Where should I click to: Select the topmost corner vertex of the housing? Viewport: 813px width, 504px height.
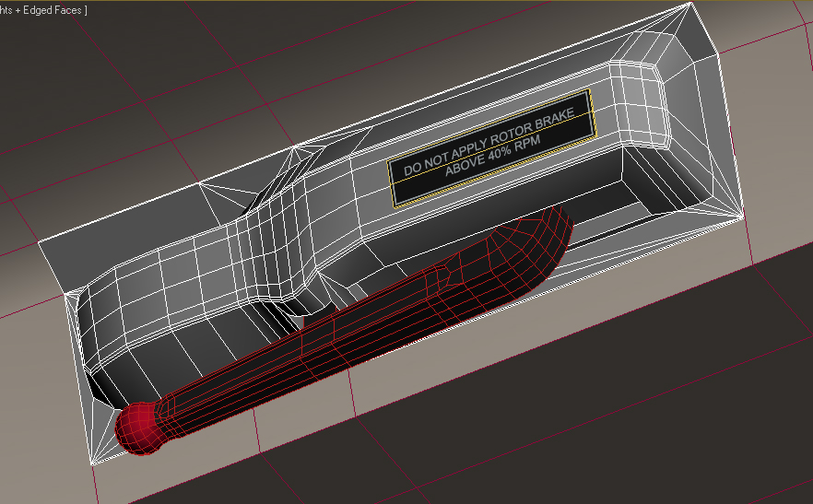pos(690,3)
